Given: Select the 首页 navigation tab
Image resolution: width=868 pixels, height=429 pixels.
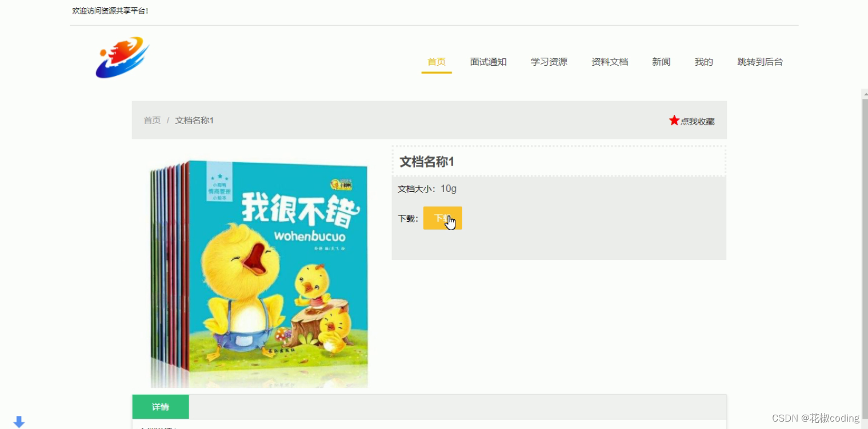Looking at the screenshot, I should tap(436, 62).
